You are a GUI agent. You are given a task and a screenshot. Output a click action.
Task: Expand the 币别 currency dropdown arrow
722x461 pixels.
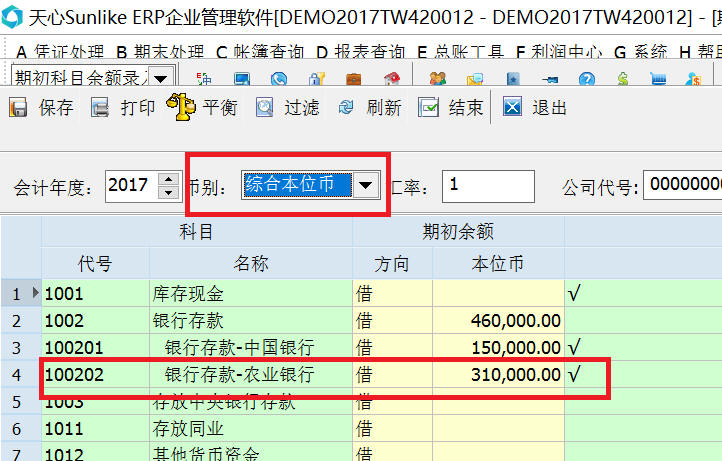[366, 185]
